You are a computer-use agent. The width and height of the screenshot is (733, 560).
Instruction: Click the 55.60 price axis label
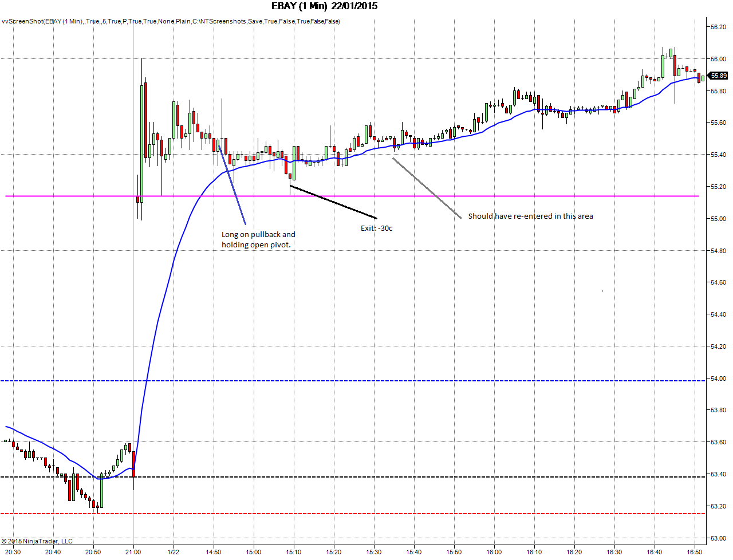click(718, 123)
